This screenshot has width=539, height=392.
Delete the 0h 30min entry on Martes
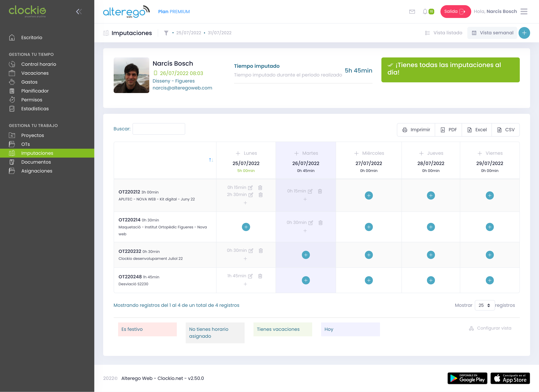[320, 223]
